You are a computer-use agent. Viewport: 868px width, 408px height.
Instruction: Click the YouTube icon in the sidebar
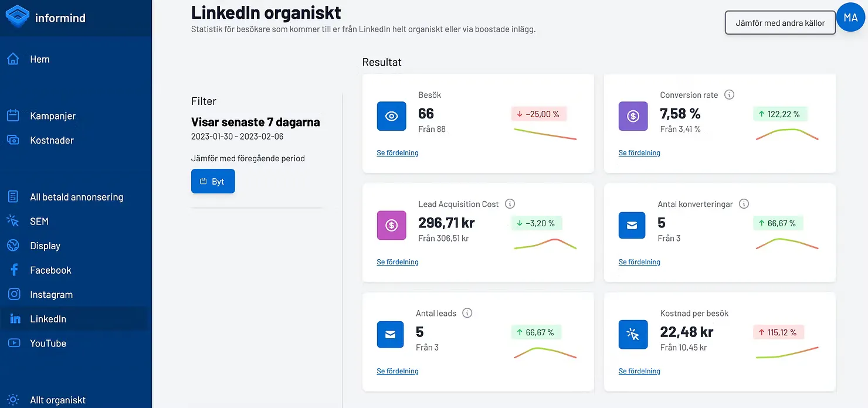(13, 344)
